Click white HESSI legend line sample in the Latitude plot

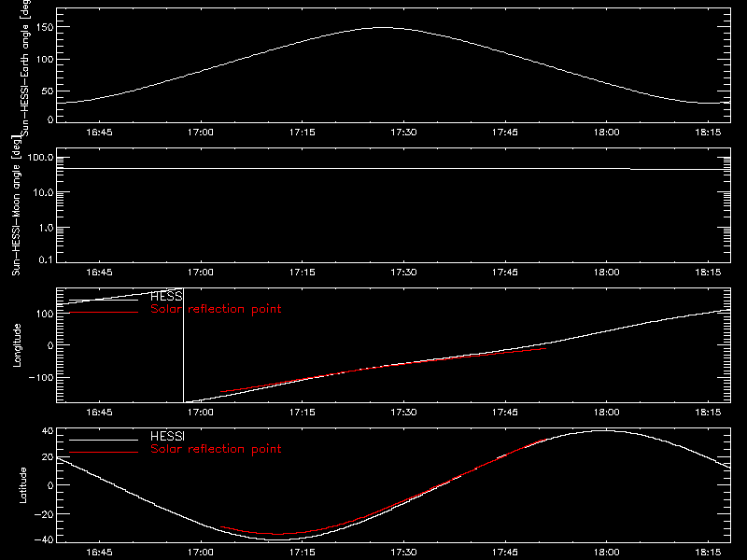[104, 440]
